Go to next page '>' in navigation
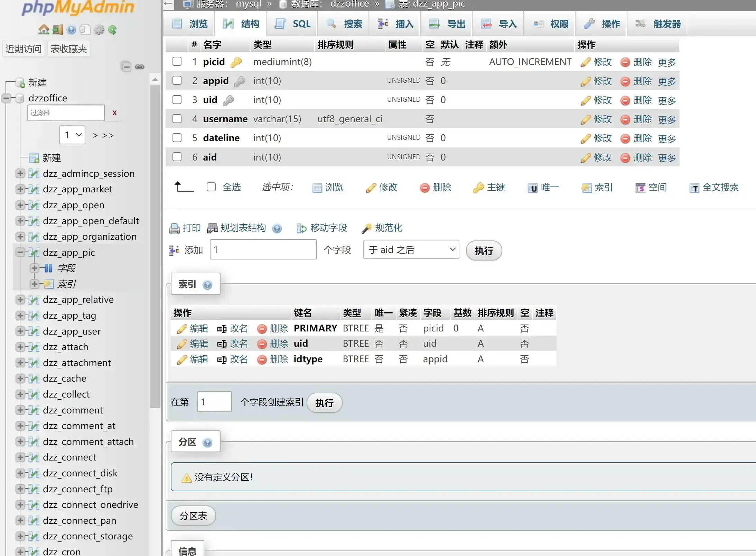Screen dimensions: 756x556 pyautogui.click(x=95, y=135)
